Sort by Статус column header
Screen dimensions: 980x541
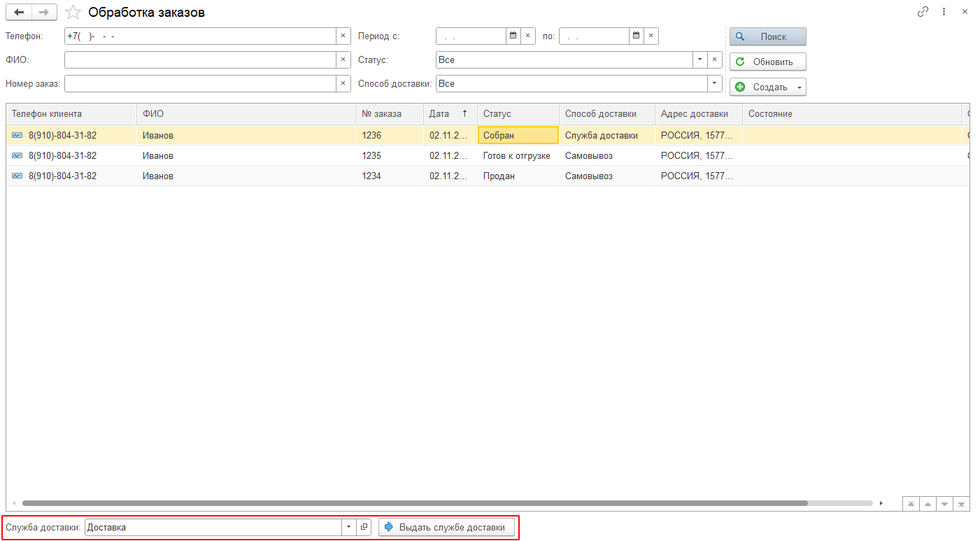click(518, 113)
